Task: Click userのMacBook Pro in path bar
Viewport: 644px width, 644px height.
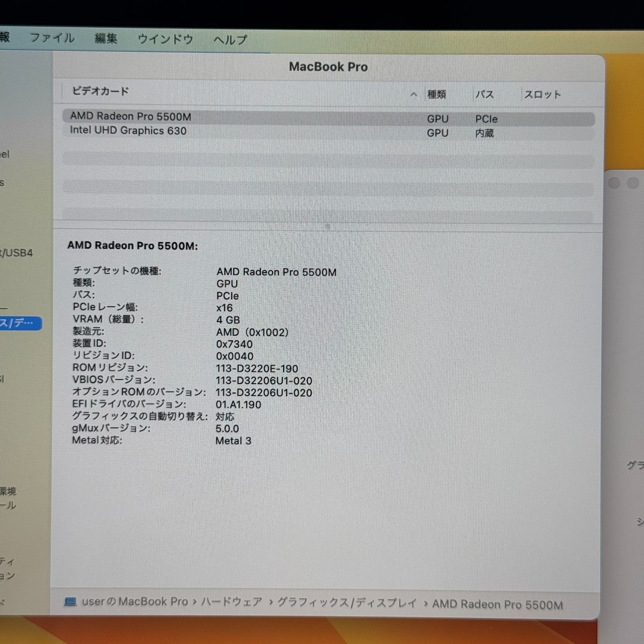Action: point(135,602)
